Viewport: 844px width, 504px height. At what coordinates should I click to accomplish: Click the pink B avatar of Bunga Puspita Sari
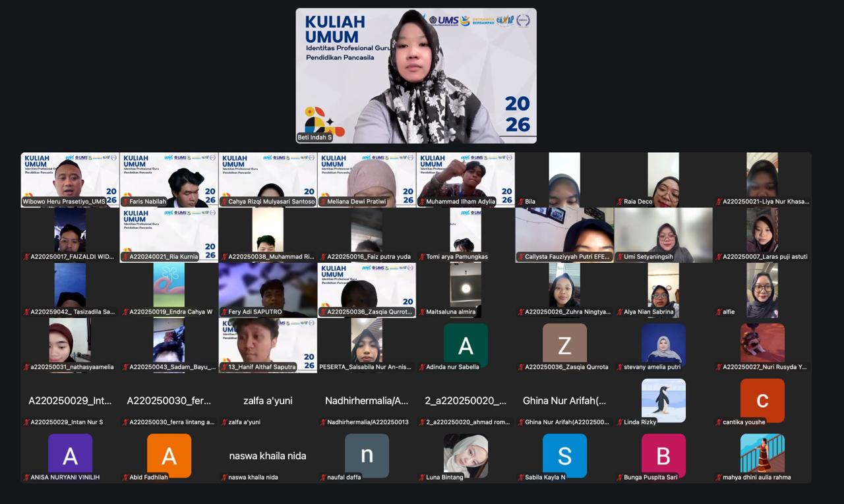coord(663,455)
